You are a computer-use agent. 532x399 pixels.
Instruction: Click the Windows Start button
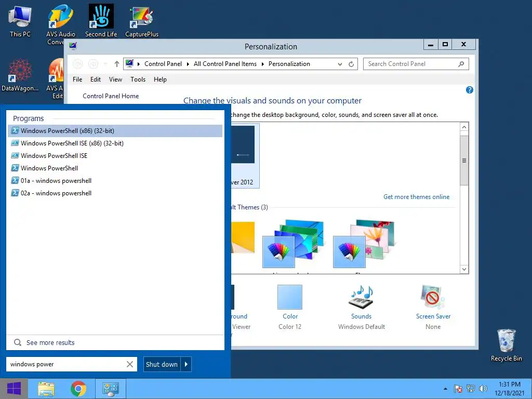click(x=14, y=389)
